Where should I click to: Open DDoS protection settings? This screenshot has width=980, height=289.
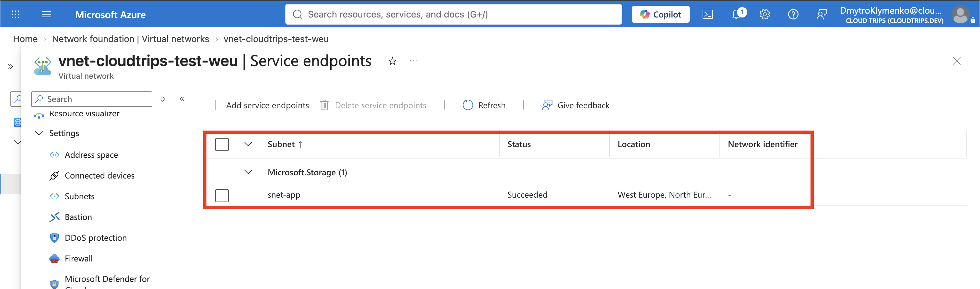click(96, 238)
